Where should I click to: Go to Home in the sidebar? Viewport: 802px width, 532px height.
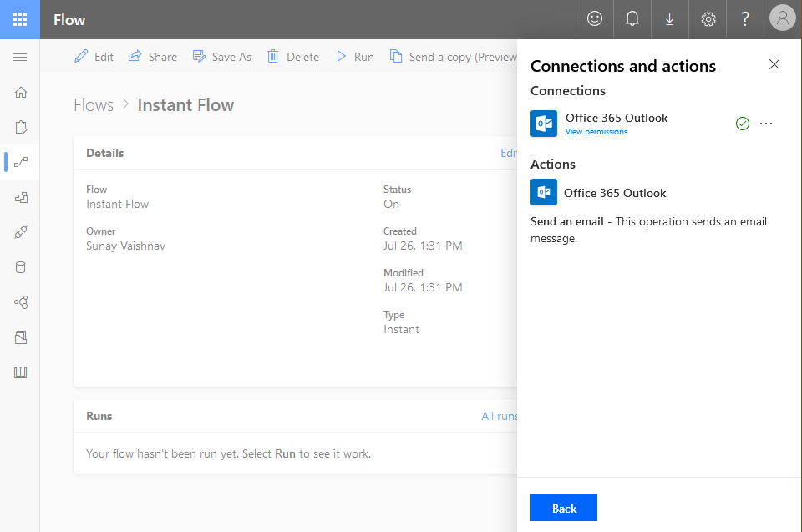click(20, 92)
